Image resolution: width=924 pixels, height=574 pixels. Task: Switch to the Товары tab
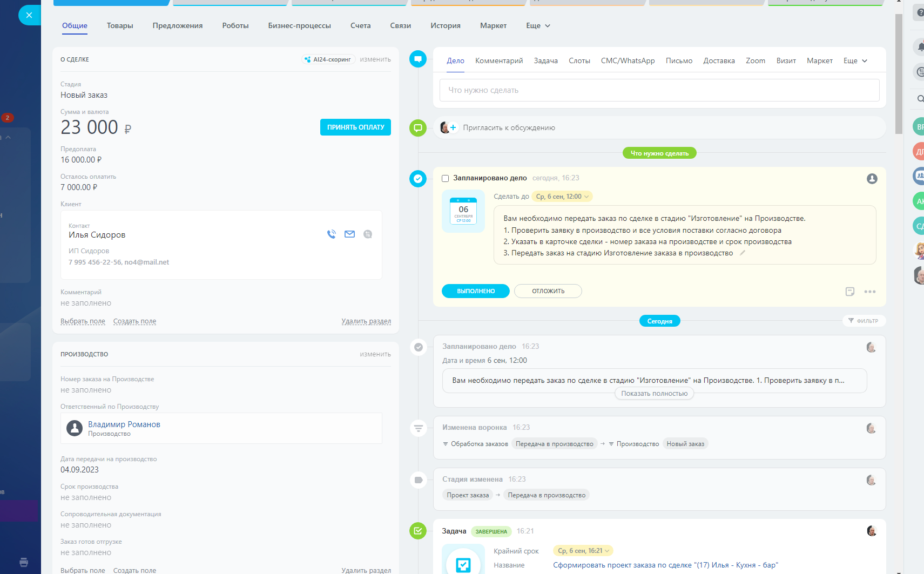[x=120, y=26]
